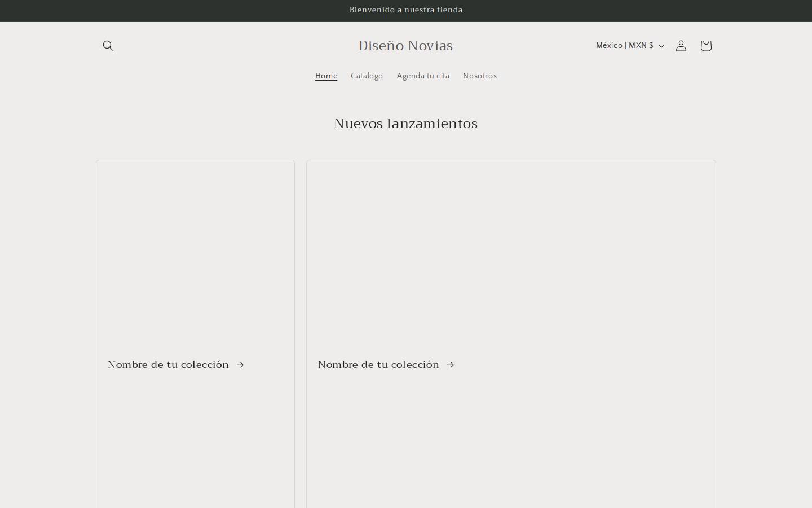Open the account login icon
This screenshot has width=812, height=508.
(681, 46)
